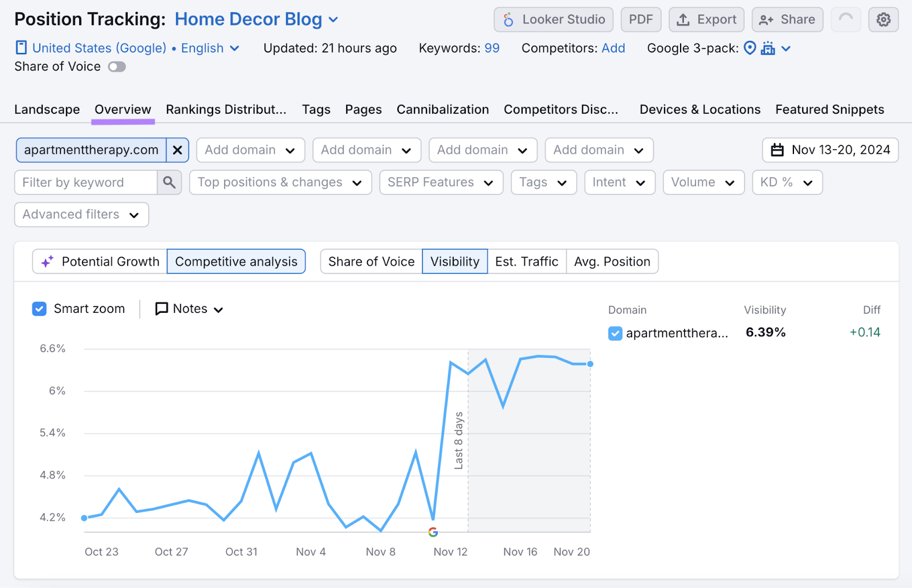The height and width of the screenshot is (588, 912).
Task: Select the Est. Traffic view
Action: (x=526, y=262)
